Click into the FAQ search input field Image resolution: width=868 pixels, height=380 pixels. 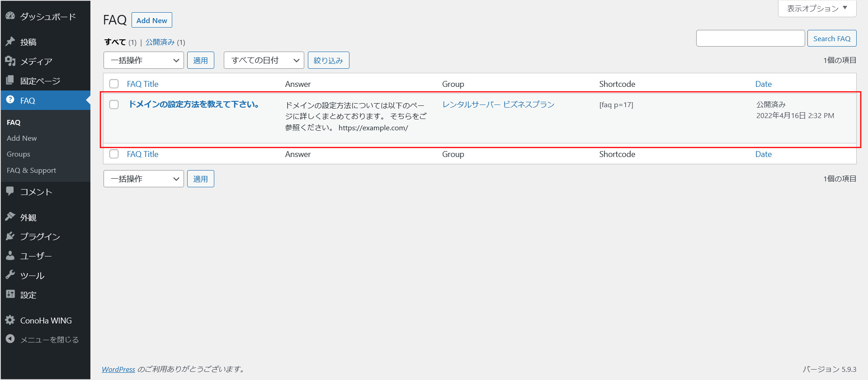tap(750, 38)
